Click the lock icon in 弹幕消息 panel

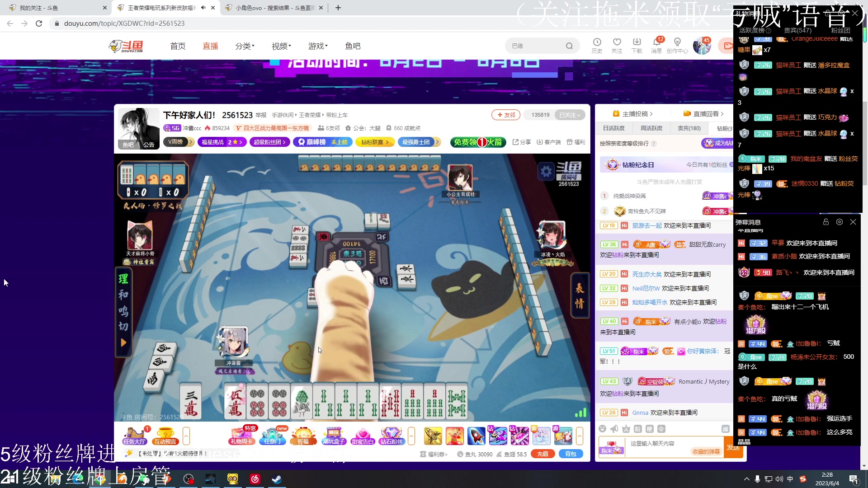[x=826, y=222]
